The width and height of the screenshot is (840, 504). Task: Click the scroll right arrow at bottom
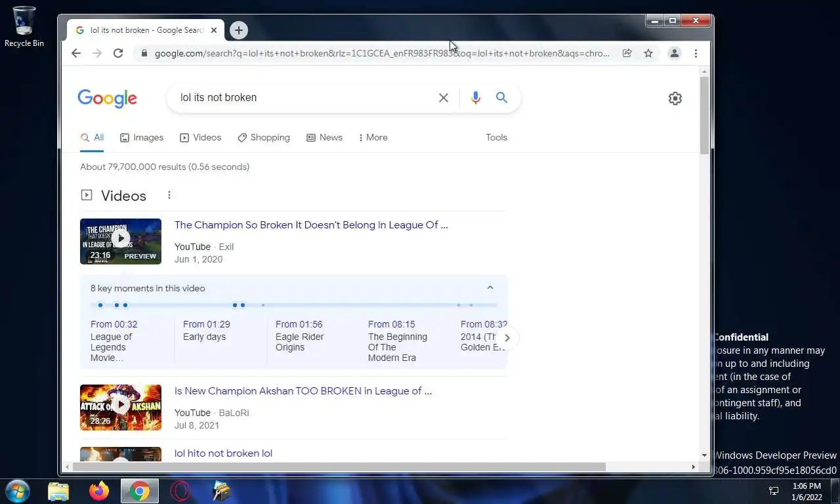point(693,467)
